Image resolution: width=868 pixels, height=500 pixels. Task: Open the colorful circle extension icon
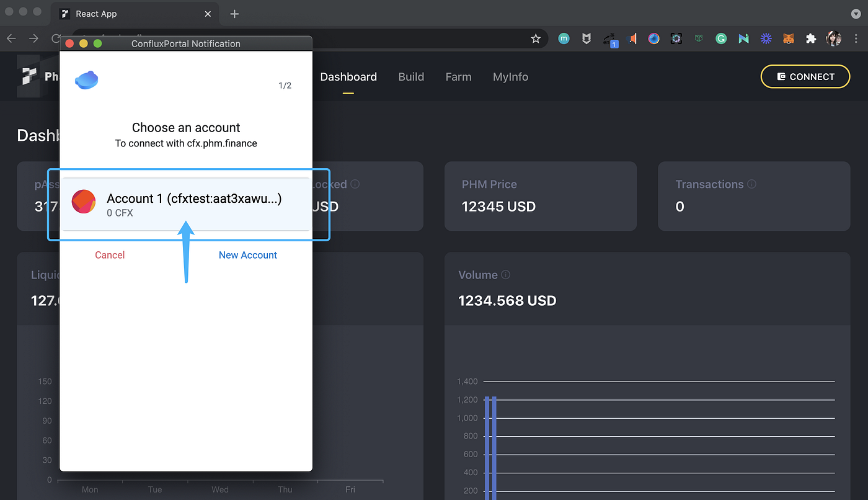point(654,38)
